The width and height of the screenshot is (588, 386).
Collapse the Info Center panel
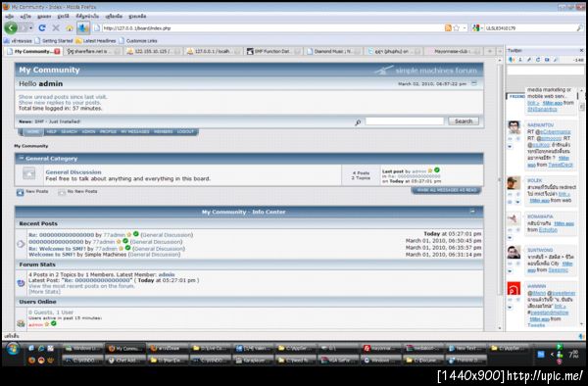472,212
